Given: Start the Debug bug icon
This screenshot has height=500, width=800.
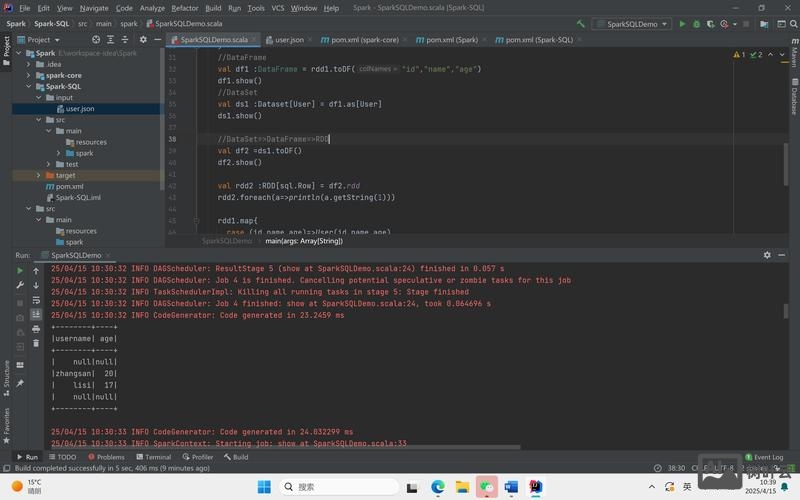Looking at the screenshot, I should [x=697, y=23].
